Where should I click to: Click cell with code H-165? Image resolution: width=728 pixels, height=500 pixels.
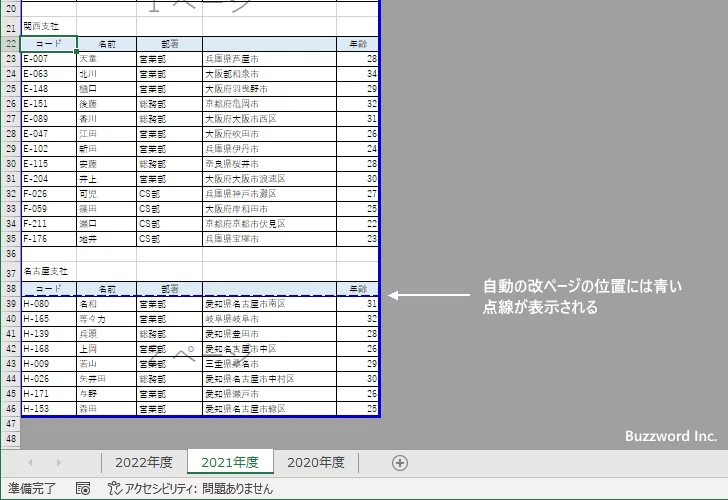49,319
